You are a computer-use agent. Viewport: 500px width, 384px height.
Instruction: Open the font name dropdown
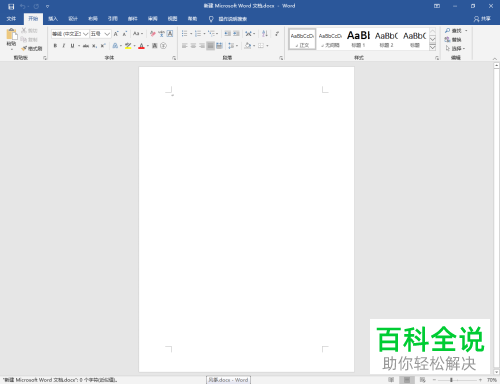tap(85, 34)
